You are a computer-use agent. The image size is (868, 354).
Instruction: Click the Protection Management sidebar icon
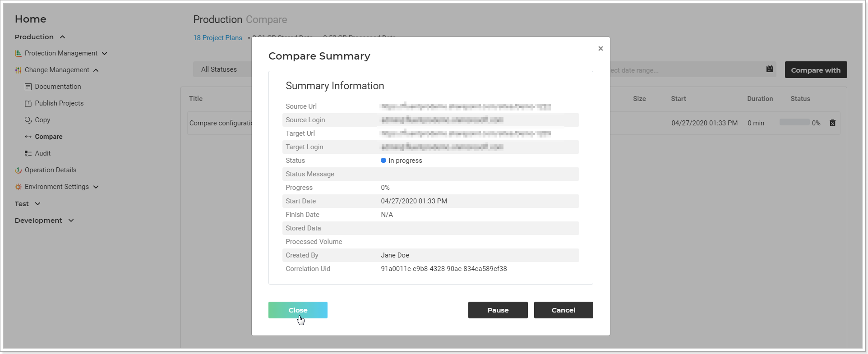coord(18,53)
